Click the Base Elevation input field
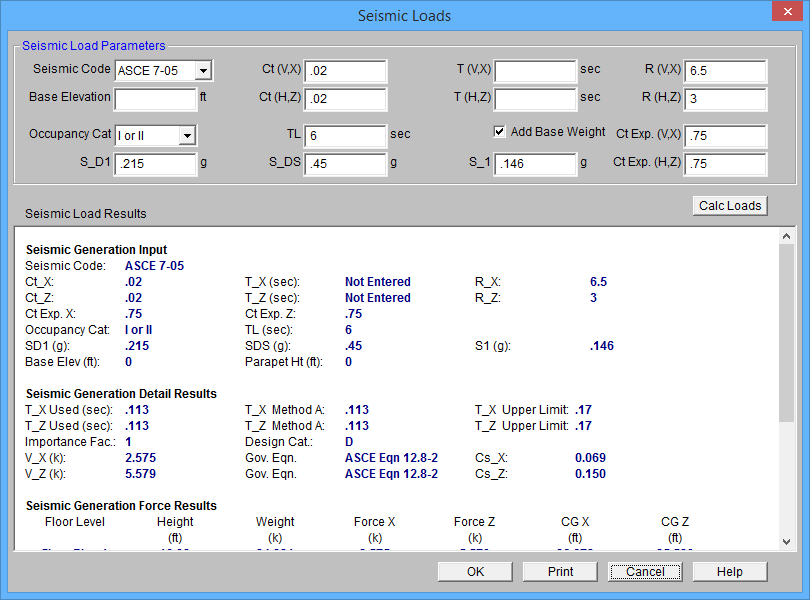This screenshot has height=600, width=810. coord(155,99)
